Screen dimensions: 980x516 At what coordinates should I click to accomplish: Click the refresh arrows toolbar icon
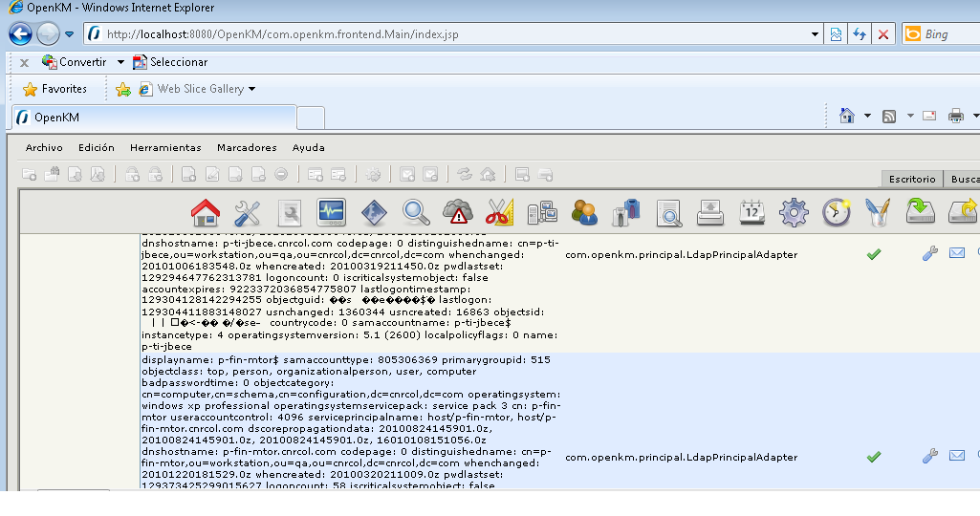[465, 174]
